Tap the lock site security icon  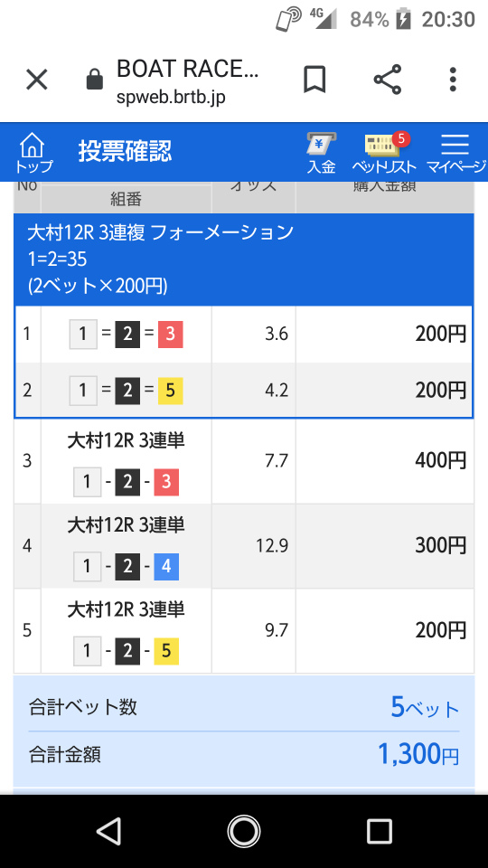95,80
